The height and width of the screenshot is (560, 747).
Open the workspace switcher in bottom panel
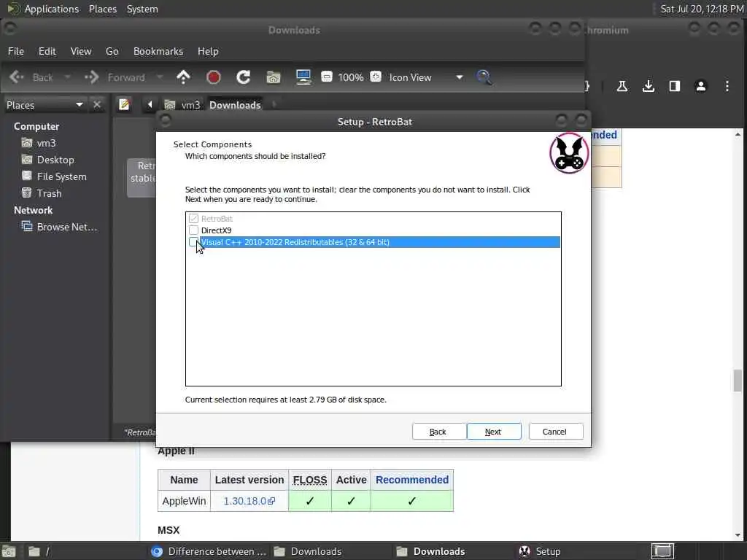coord(662,551)
